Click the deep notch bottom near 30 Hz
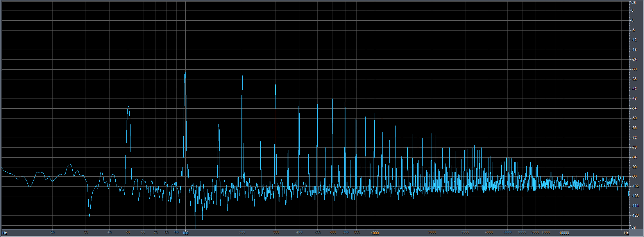Image resolution: width=644 pixels, height=237 pixels. click(89, 216)
